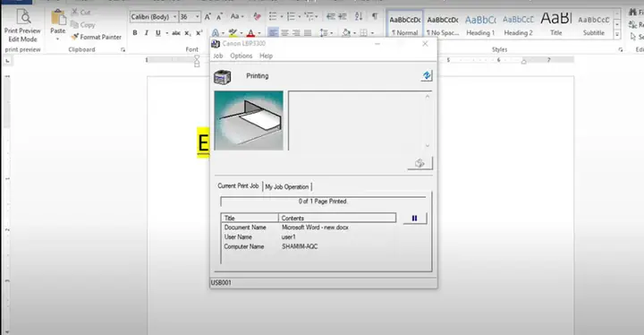Toggle Italic formatting in the ribbon
Screen dimensions: 644x335
click(x=146, y=33)
